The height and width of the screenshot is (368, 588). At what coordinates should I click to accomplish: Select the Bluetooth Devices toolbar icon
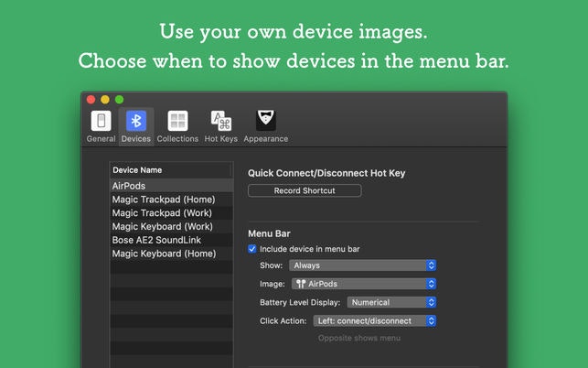pyautogui.click(x=136, y=121)
